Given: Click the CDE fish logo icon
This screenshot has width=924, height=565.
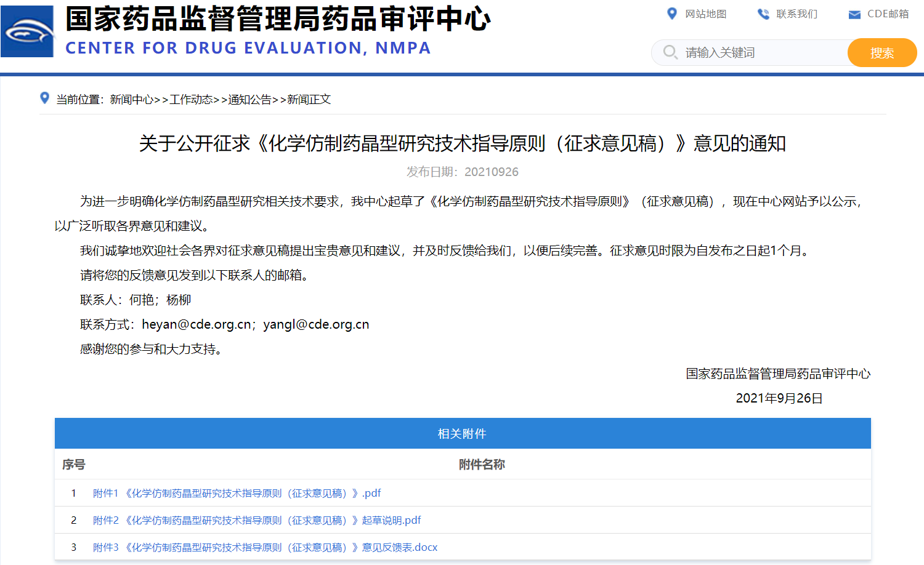Looking at the screenshot, I should (27, 31).
